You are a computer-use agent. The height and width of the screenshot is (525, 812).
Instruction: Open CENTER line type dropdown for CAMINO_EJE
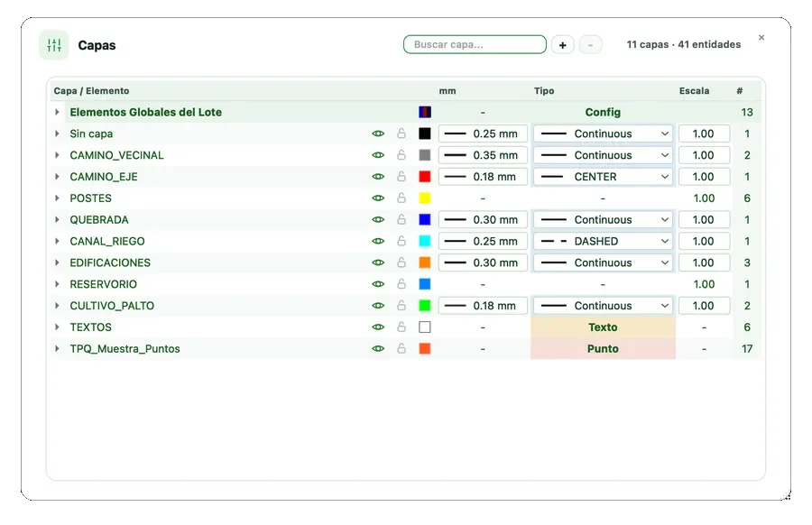click(604, 177)
